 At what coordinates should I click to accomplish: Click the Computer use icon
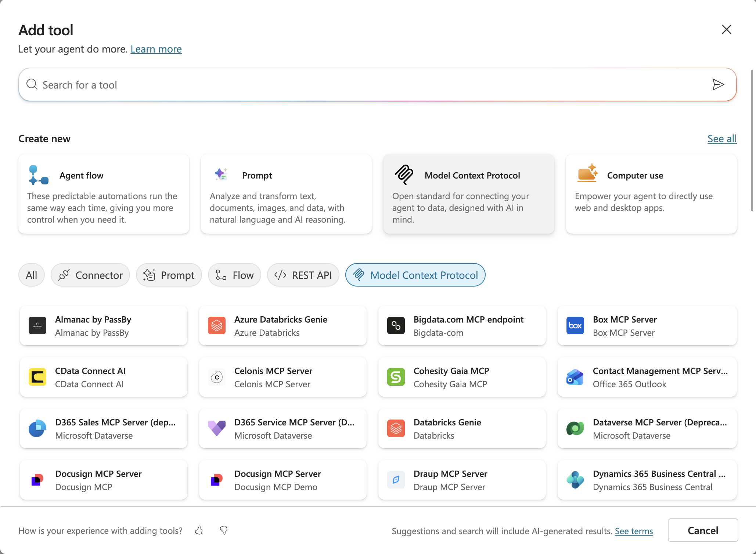pos(587,173)
